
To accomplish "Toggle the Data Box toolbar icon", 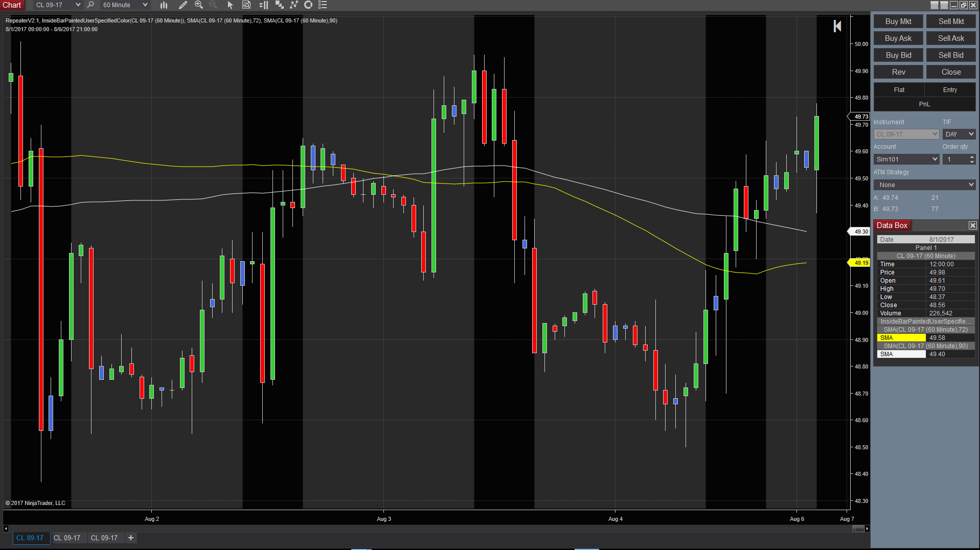I will pyautogui.click(x=246, y=5).
